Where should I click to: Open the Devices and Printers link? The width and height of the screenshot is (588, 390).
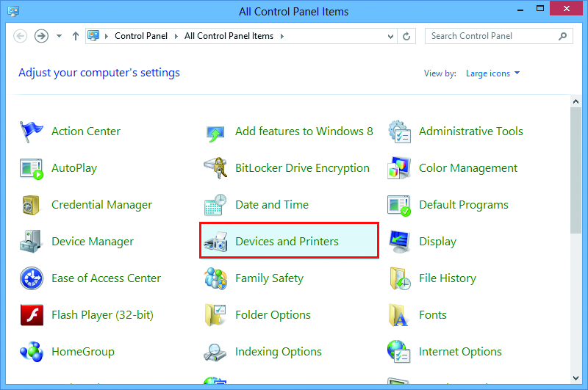pos(287,242)
